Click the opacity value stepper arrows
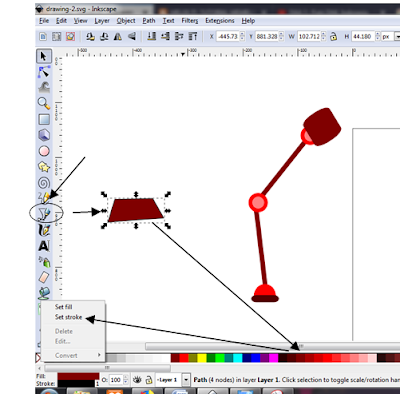Screen dimensions: 400x394 [126, 380]
